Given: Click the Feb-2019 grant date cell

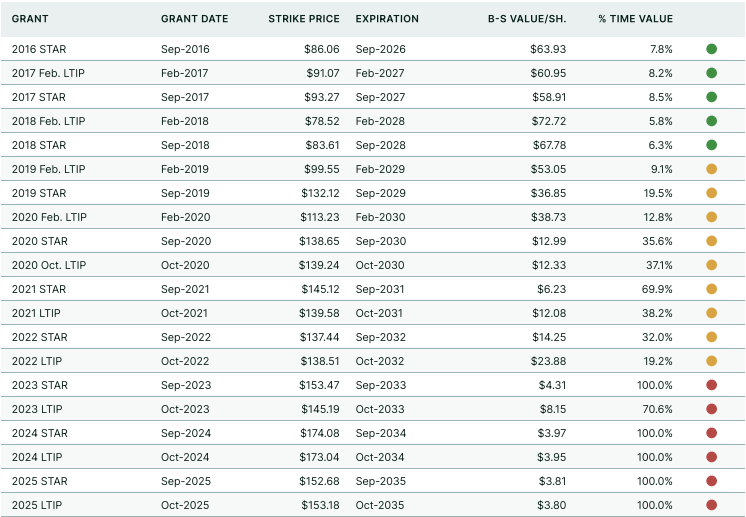Looking at the screenshot, I should tap(185, 169).
